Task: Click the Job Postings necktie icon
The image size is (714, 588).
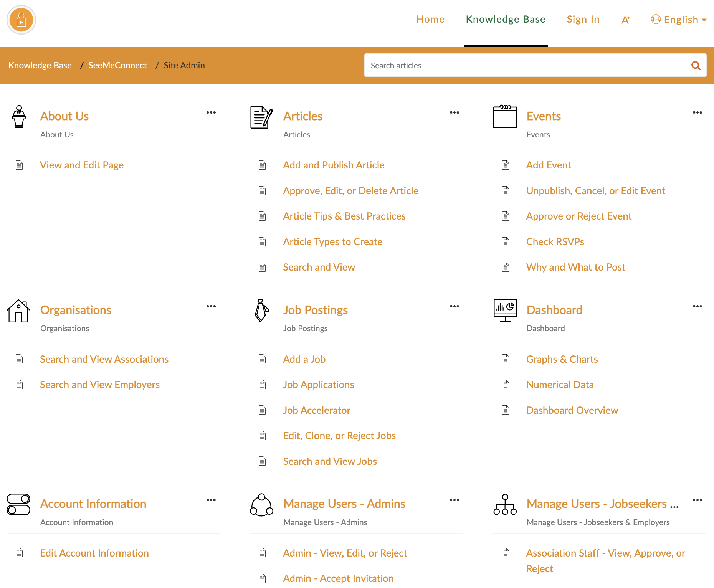Action: [x=261, y=311]
